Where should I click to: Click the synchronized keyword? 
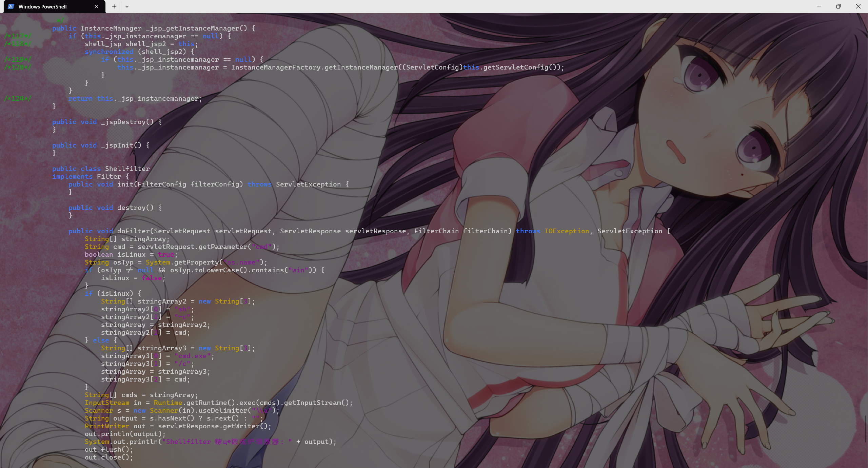tap(109, 52)
